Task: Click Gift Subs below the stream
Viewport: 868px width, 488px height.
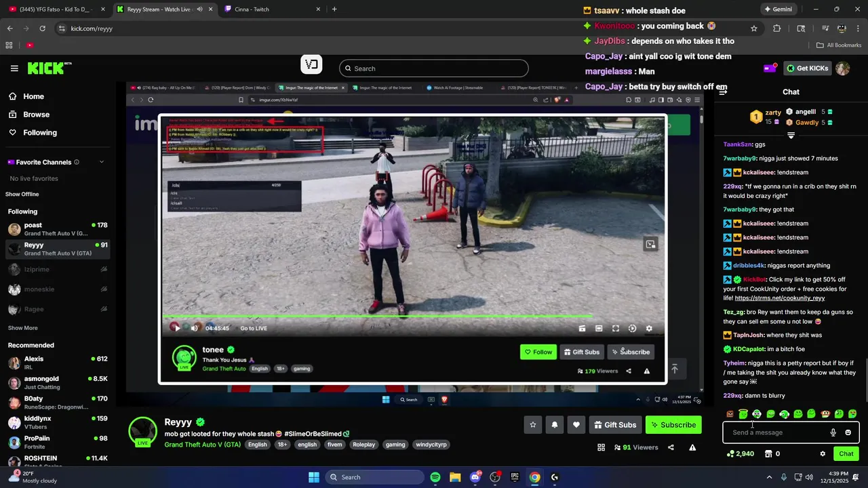Action: click(x=615, y=425)
